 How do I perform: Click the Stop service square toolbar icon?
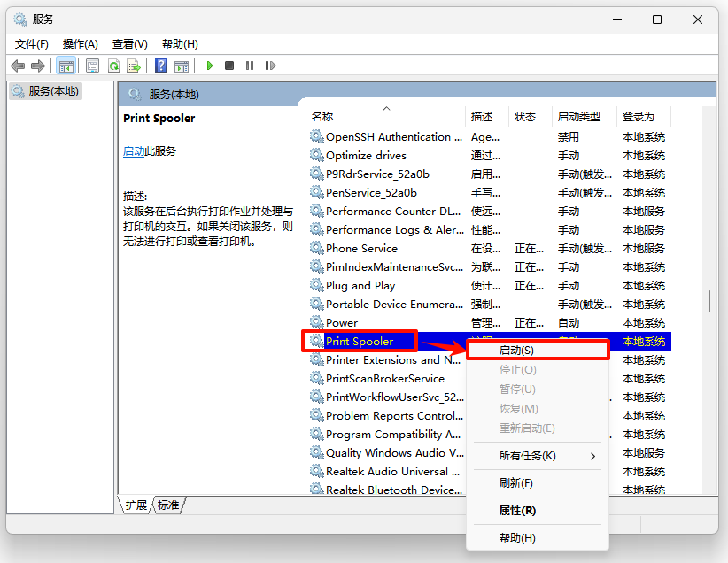point(229,66)
